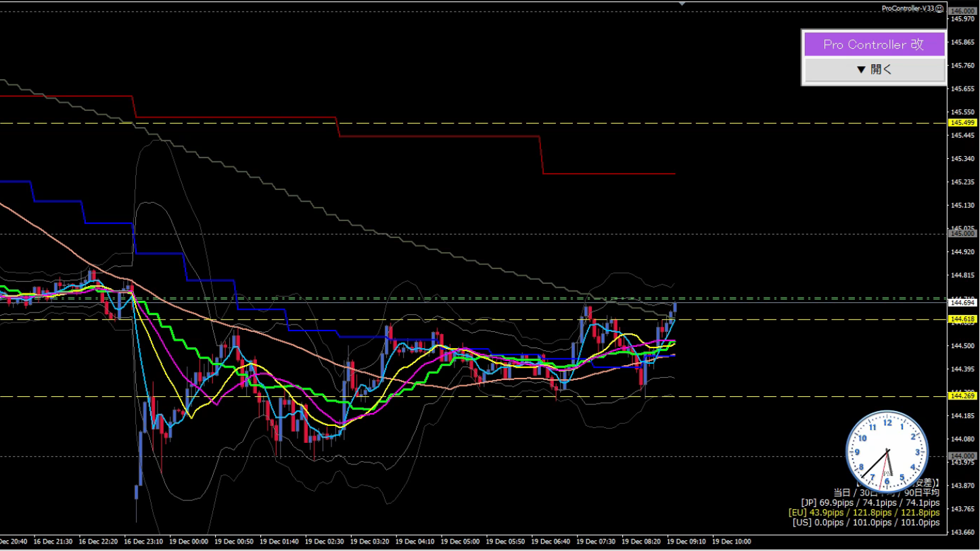Click the 19 Dec 09:10 time axis label
Screen dimensions: 980x551
[686, 542]
